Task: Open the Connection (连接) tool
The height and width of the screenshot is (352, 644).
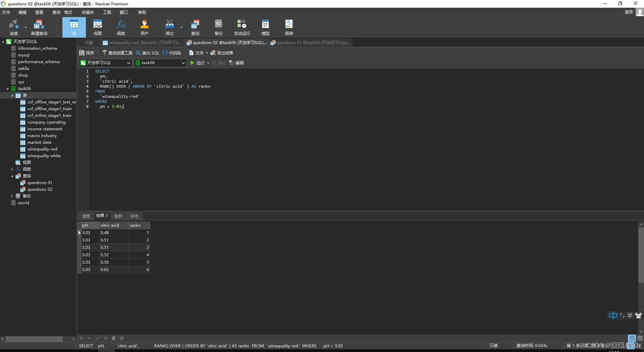Action: [x=13, y=27]
